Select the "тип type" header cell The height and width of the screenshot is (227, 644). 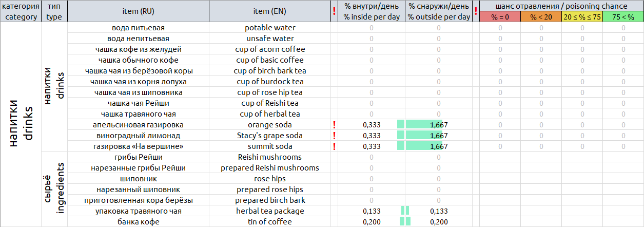[x=54, y=11]
